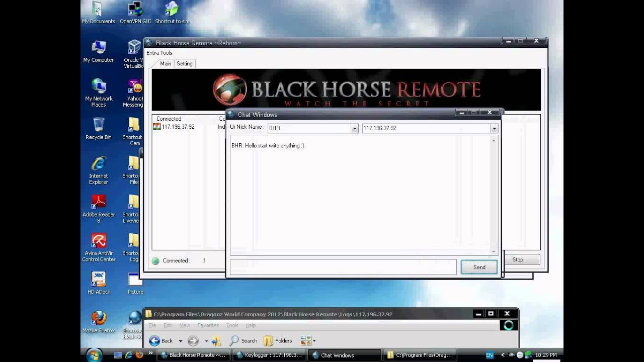Switch to the Main tab
Screen dimensions: 644x362
click(166, 63)
